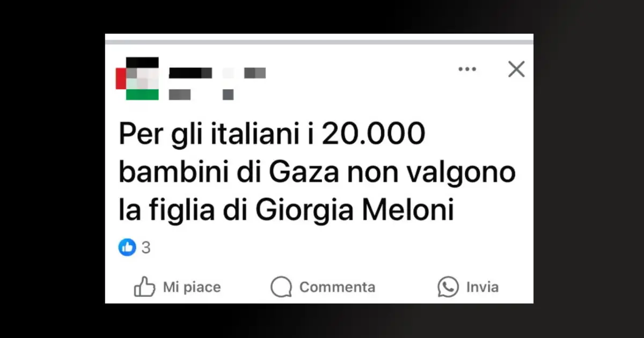Screen dimensions: 644x338
Task: Click the text line mentioning 20.000
Action: (x=272, y=136)
